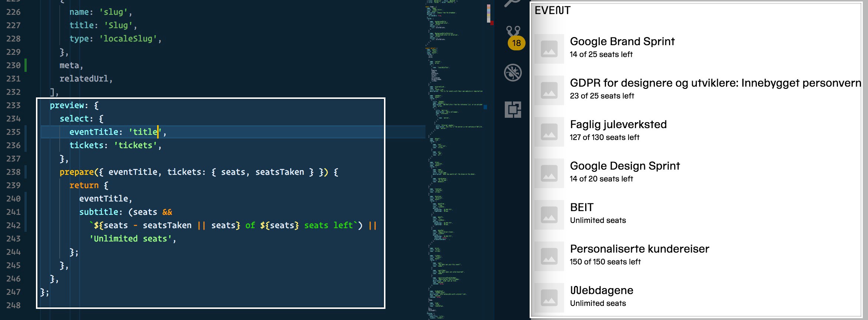The width and height of the screenshot is (868, 320).
Task: Select line 233 via its line number
Action: (x=13, y=105)
